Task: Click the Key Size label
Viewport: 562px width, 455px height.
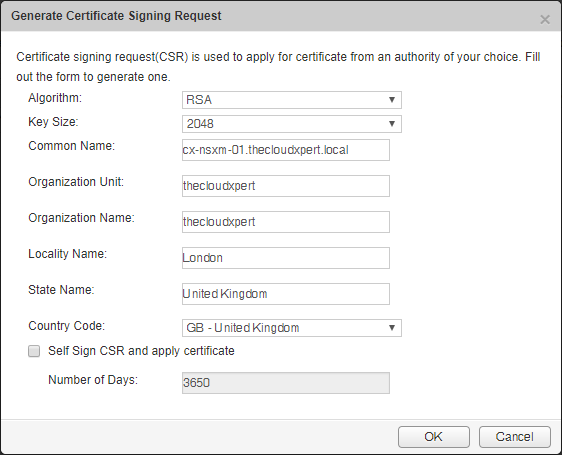Action: point(53,122)
